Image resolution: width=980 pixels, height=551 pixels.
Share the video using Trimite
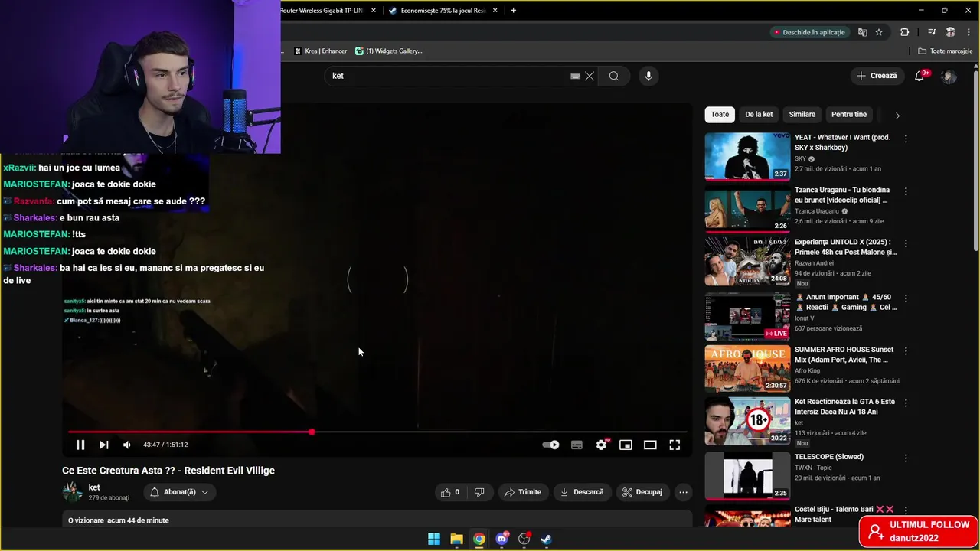pyautogui.click(x=522, y=492)
